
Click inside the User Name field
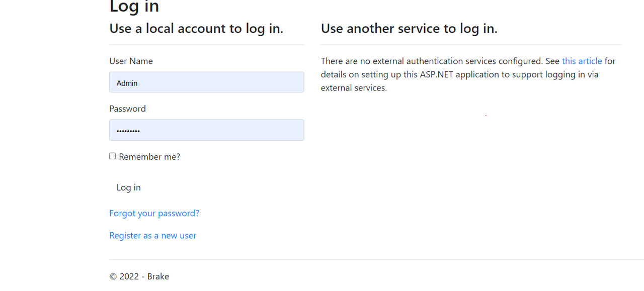tap(206, 82)
